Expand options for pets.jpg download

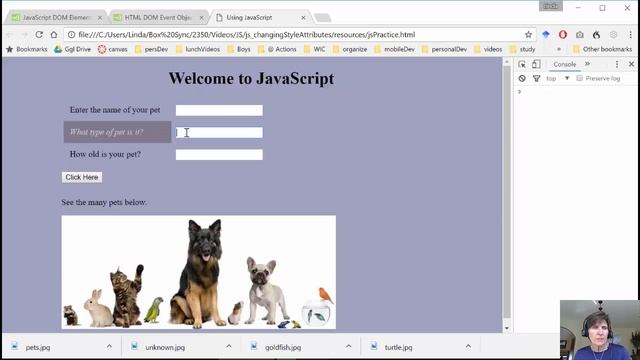coord(109,347)
